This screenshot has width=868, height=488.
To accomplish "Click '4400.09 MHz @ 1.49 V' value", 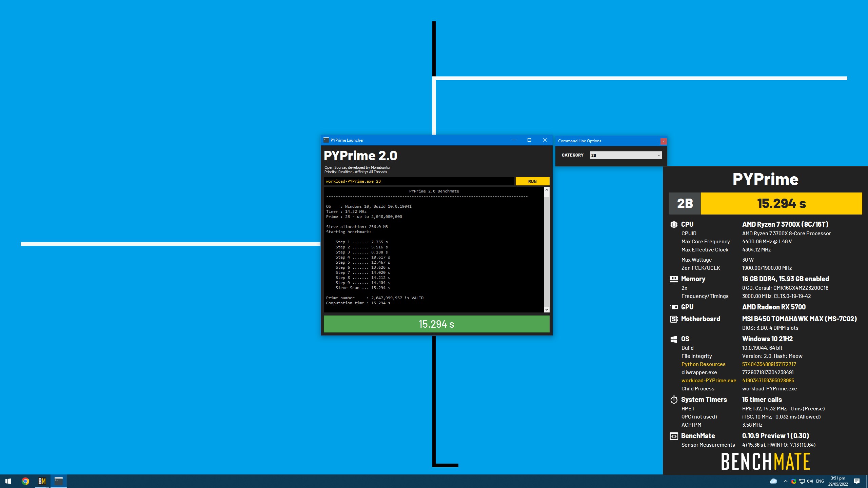I will [x=767, y=242].
